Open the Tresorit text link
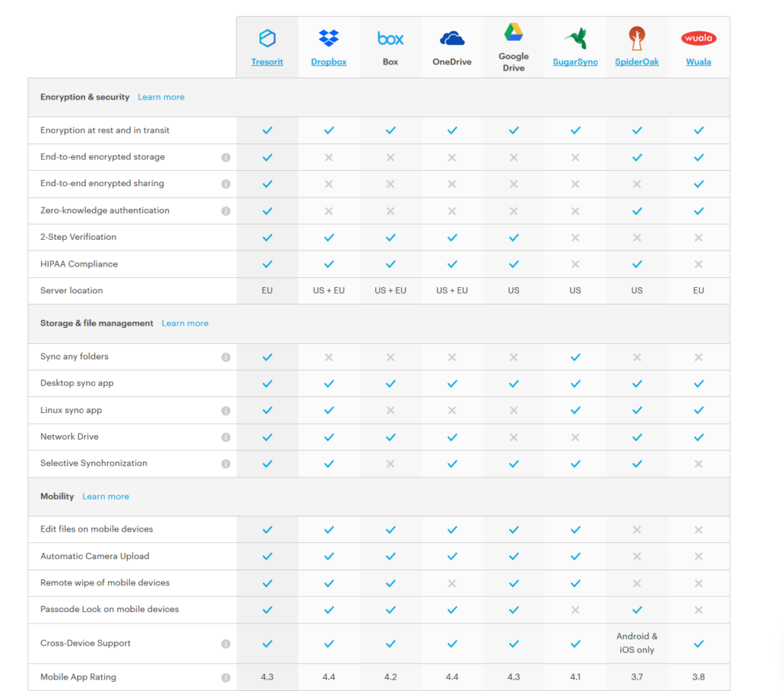784x691 pixels. 267,62
